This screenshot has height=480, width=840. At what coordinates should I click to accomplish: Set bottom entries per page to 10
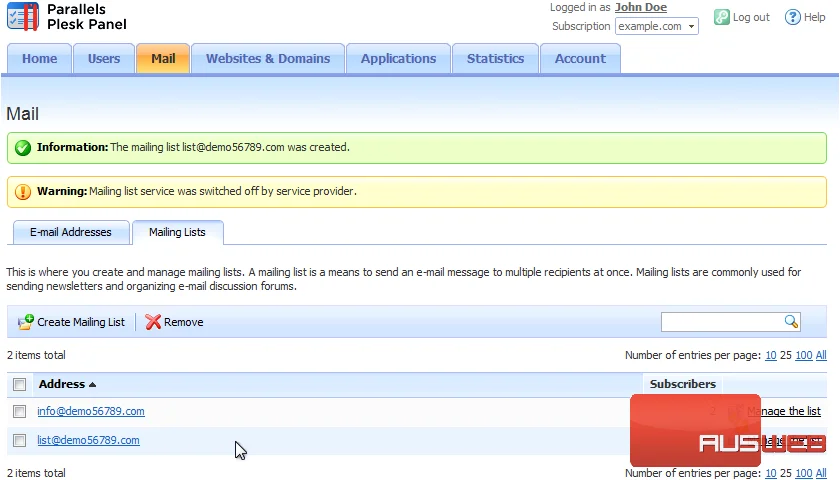click(x=771, y=473)
